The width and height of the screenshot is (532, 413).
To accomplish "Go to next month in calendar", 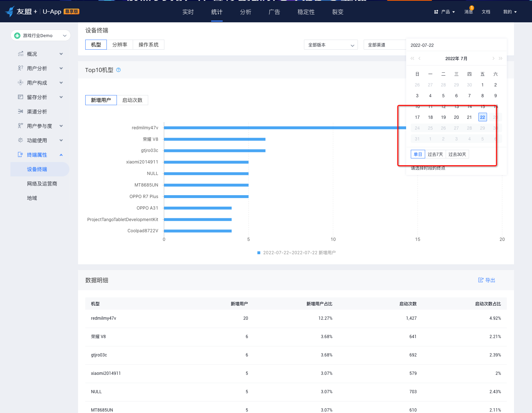I will [x=493, y=58].
